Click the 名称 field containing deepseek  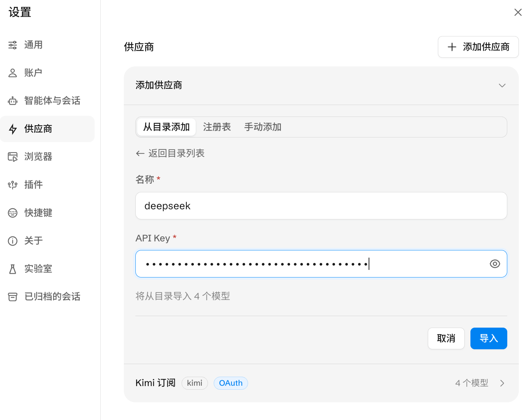coord(321,206)
